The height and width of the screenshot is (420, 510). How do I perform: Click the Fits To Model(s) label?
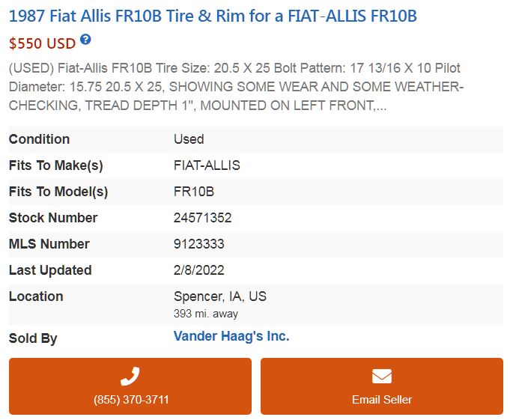[58, 192]
